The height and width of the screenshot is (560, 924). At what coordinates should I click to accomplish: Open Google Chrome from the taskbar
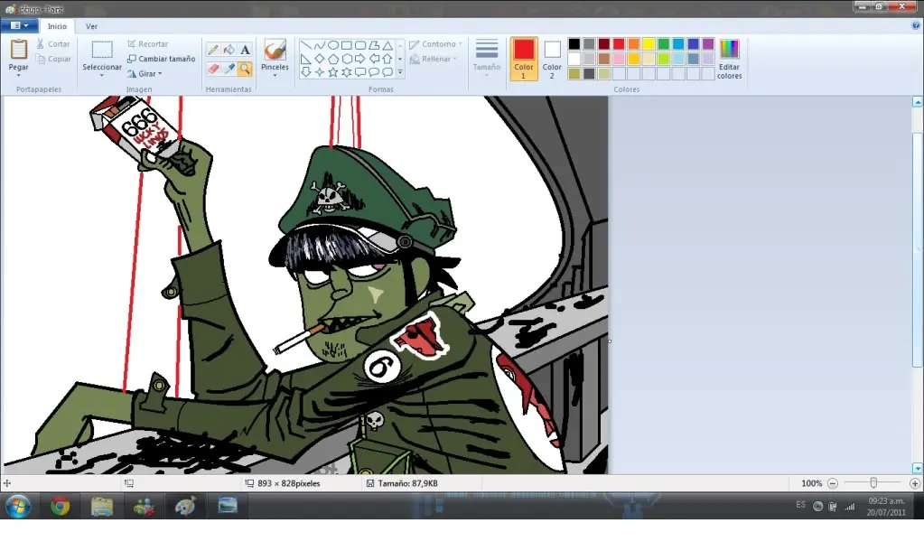pyautogui.click(x=60, y=507)
